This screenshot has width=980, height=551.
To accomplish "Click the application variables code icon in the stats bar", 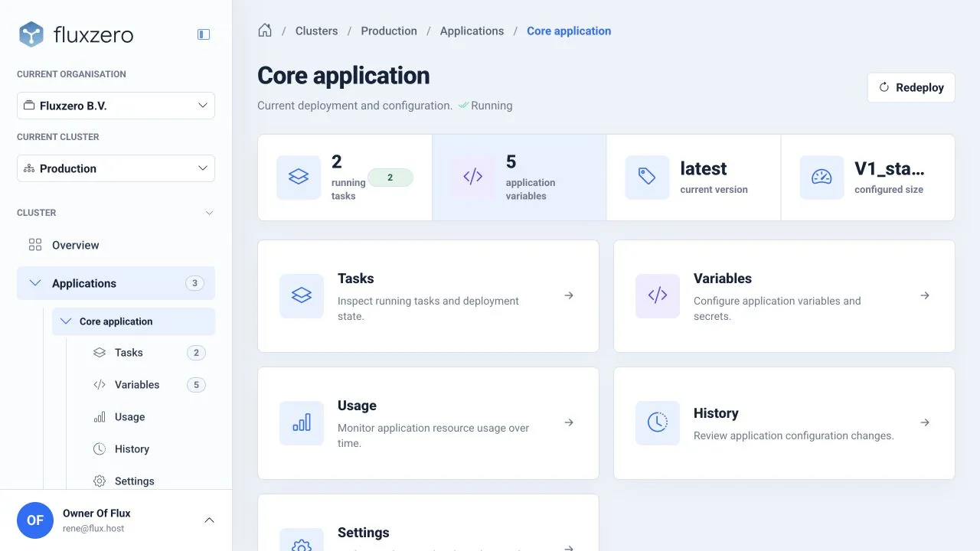I will point(473,178).
